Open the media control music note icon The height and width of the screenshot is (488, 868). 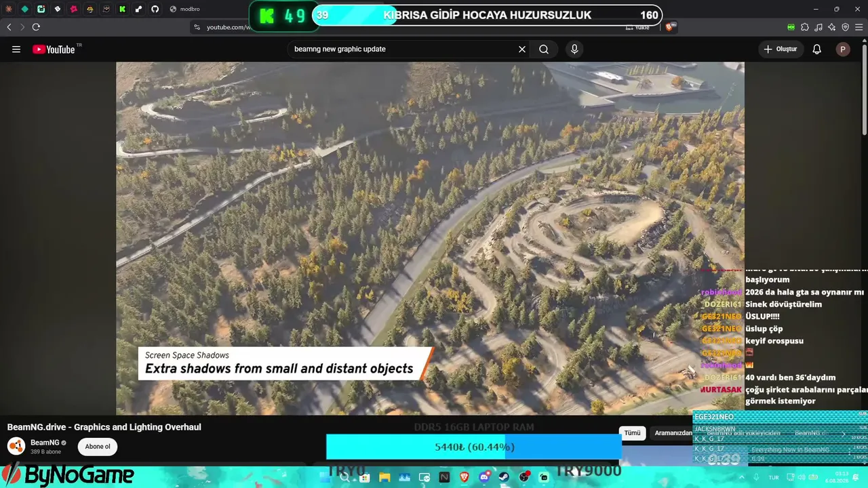(x=818, y=27)
